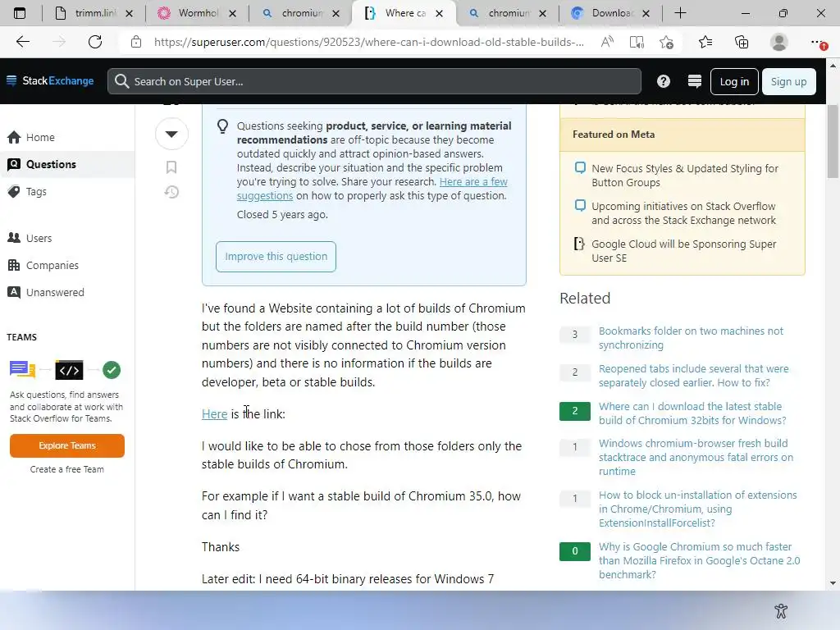Open Edge Settings and more menu
840x630 pixels.
pos(817,42)
